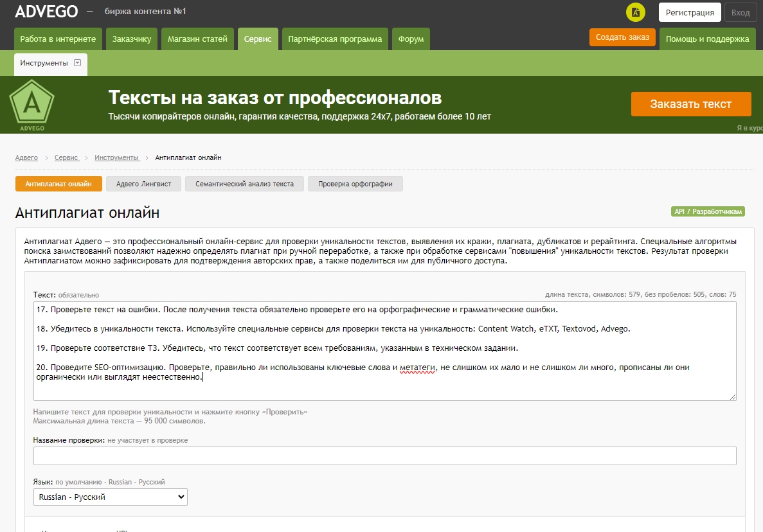
Task: Click the line starting 17. Проверьте текст
Action: pyautogui.click(x=297, y=309)
